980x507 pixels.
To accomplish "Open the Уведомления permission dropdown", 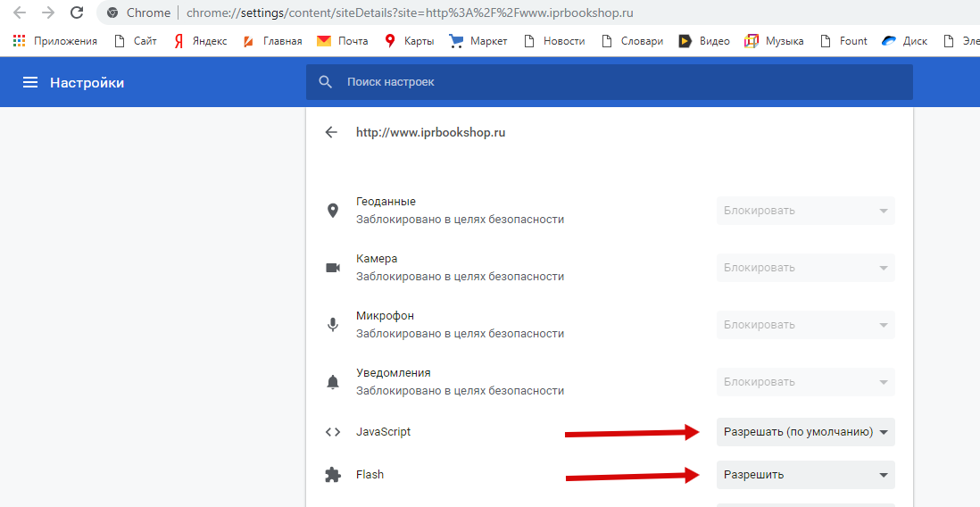I will click(805, 382).
